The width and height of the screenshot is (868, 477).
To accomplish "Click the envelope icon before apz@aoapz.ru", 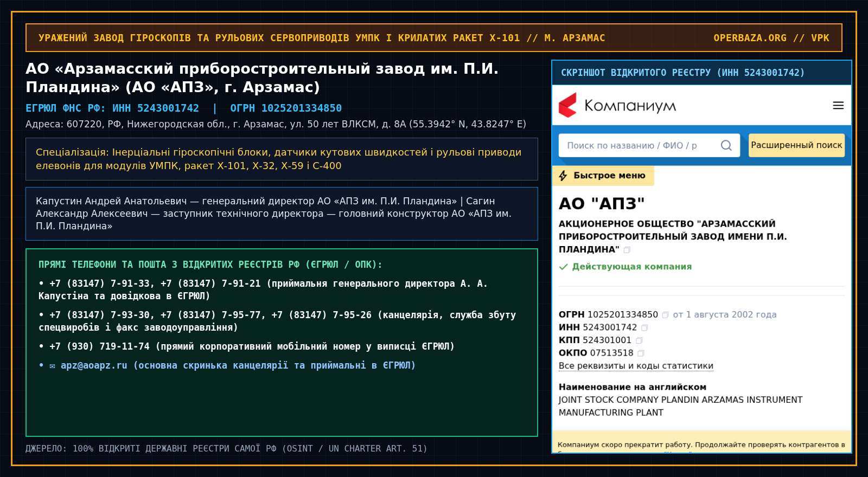I will 53,366.
